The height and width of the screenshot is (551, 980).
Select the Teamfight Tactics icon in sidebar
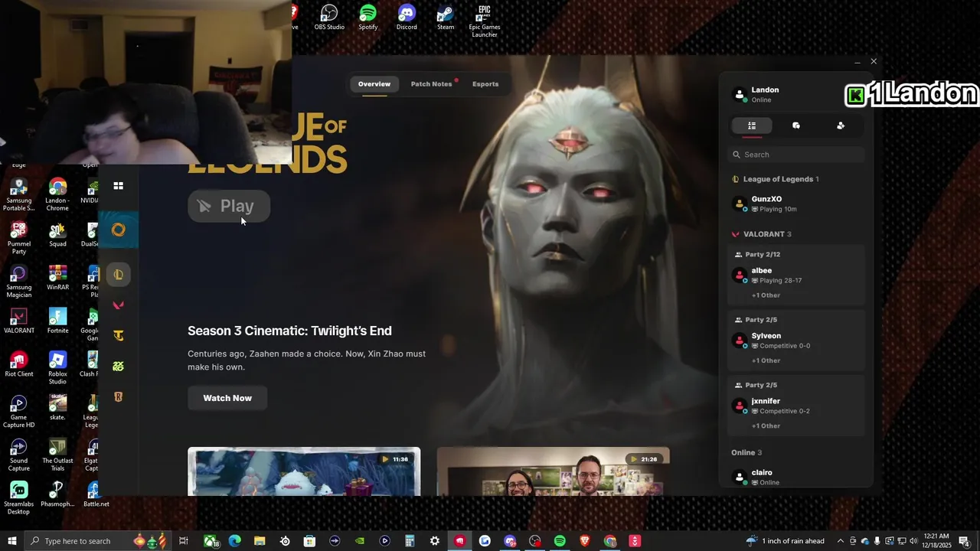[x=119, y=336]
